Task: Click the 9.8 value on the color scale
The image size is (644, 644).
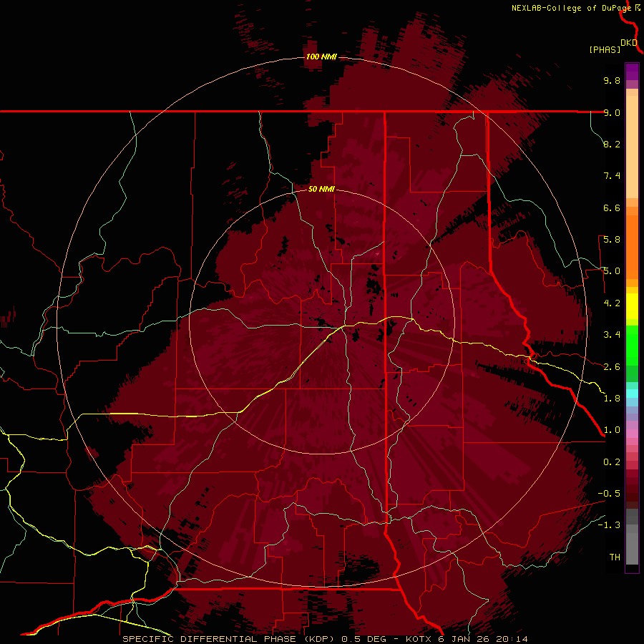Action: (x=612, y=80)
